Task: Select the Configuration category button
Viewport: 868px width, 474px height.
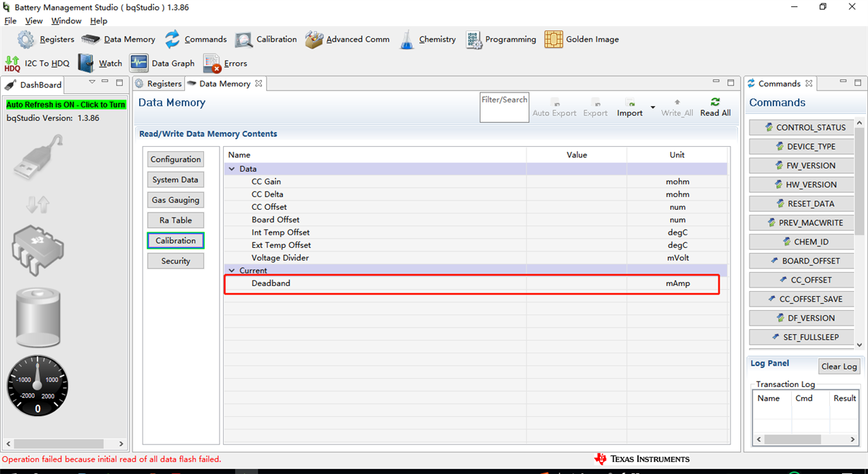Action: pos(176,160)
